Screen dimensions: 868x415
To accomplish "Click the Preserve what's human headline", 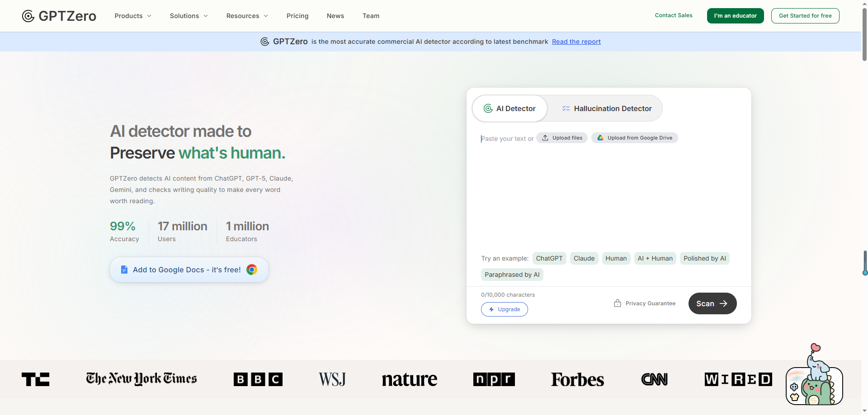I will (x=198, y=153).
